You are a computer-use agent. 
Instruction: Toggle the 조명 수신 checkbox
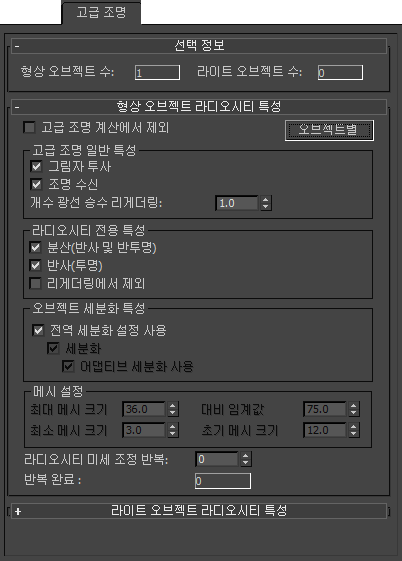[x=36, y=184]
